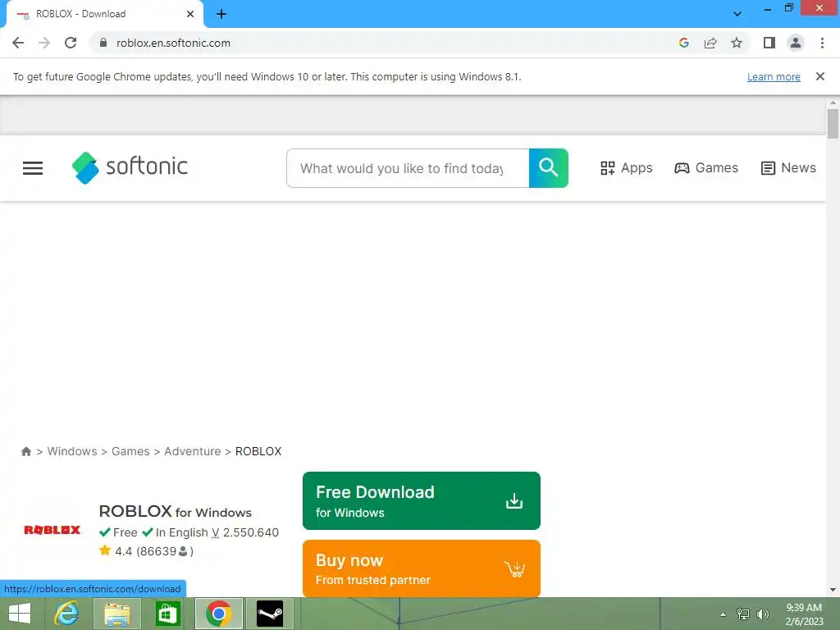Screen dimensions: 840x630
Task: Launch Internet Explorer from the taskbar
Action: [67, 614]
